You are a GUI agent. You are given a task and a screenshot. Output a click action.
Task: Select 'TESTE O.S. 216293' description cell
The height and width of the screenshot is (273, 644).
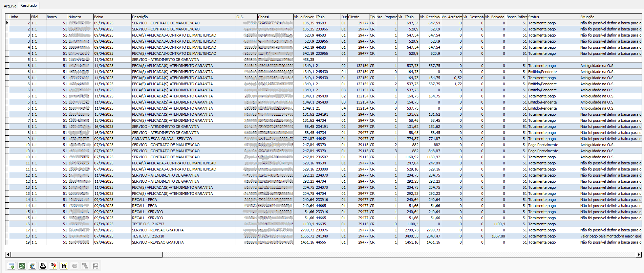tap(184, 224)
